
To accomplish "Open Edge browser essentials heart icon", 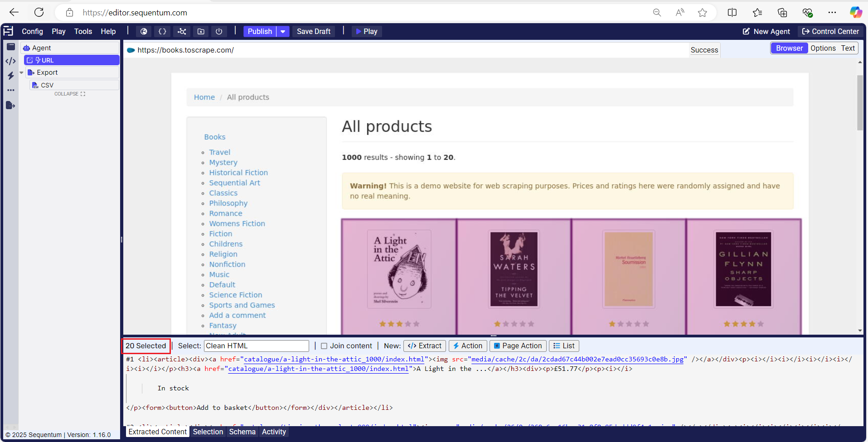I will click(807, 13).
